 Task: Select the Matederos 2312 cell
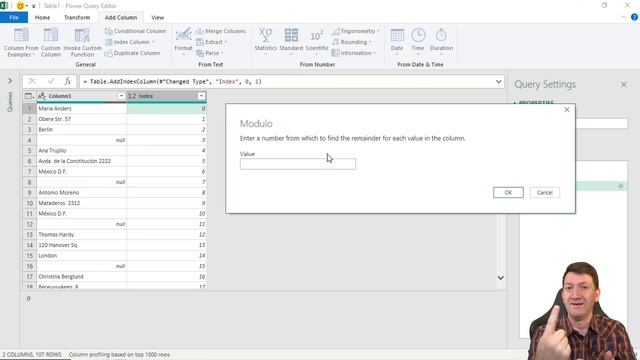82,203
